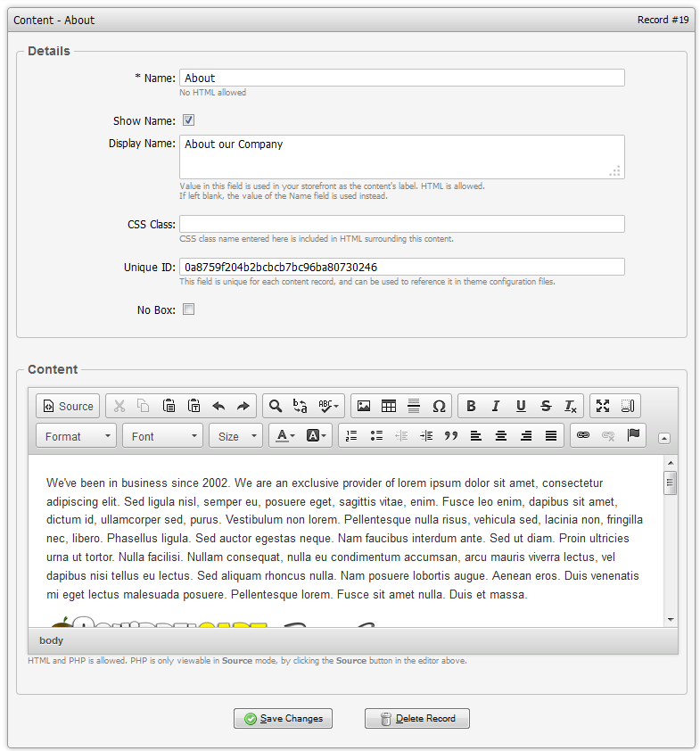
Task: Insert an image using the Image icon
Action: click(364, 406)
